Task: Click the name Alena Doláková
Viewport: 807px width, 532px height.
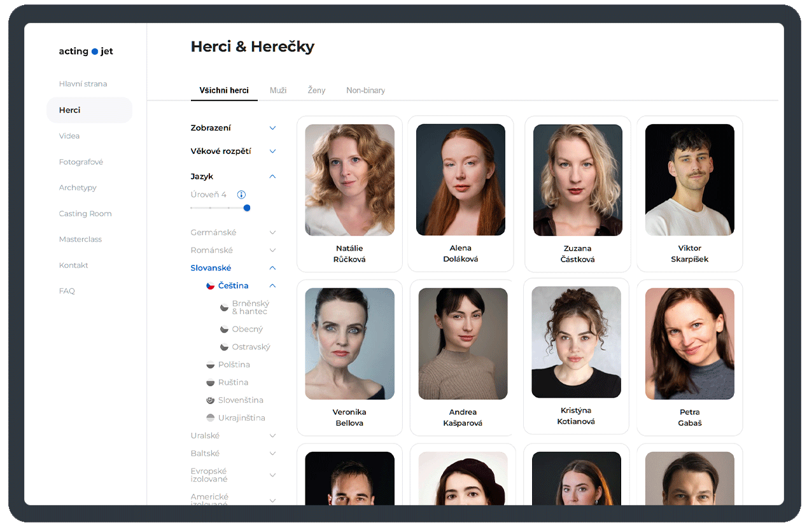Action: click(x=461, y=253)
